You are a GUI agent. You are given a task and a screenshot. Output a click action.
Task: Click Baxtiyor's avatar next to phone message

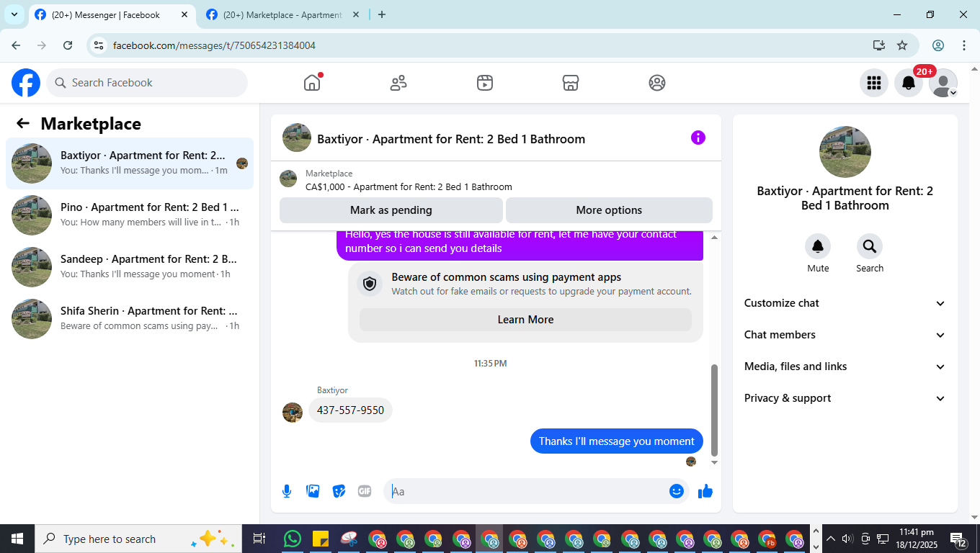click(293, 413)
